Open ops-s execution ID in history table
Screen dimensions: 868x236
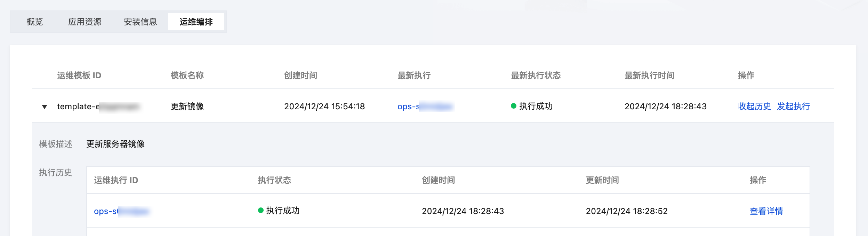122,211
